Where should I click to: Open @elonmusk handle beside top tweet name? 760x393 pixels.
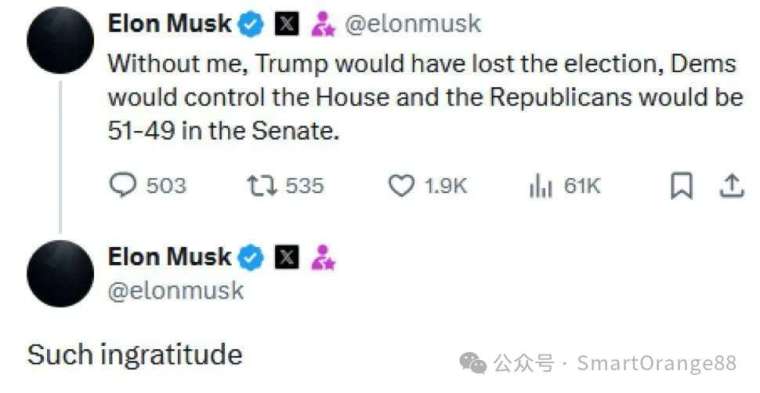(x=412, y=24)
